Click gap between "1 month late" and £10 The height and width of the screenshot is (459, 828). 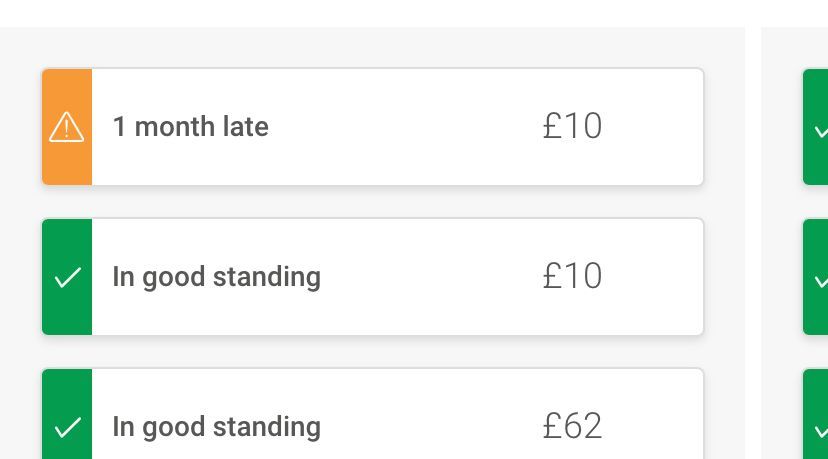406,127
